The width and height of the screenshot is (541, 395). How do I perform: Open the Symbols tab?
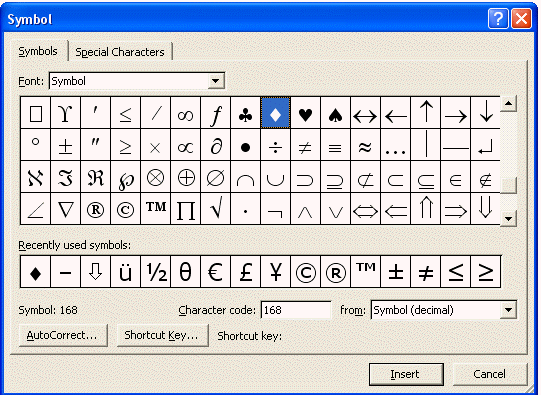[x=38, y=51]
